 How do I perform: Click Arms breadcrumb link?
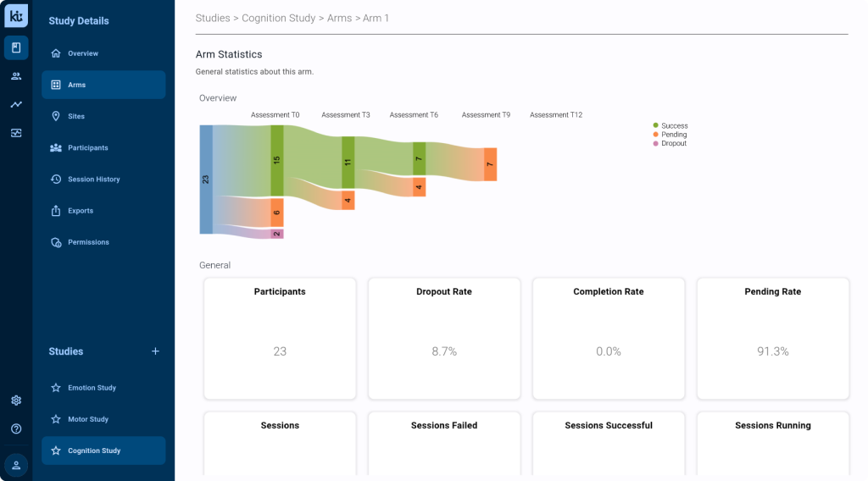339,18
